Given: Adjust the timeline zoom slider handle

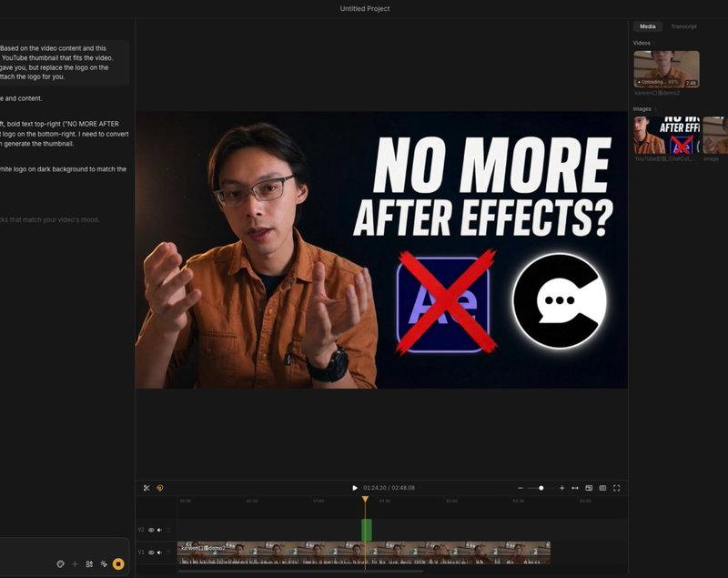Looking at the screenshot, I should point(541,488).
